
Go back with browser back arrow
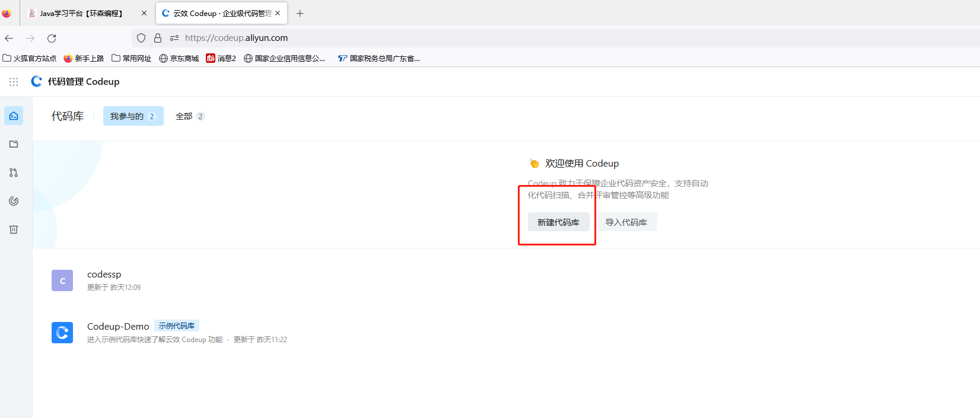click(9, 38)
